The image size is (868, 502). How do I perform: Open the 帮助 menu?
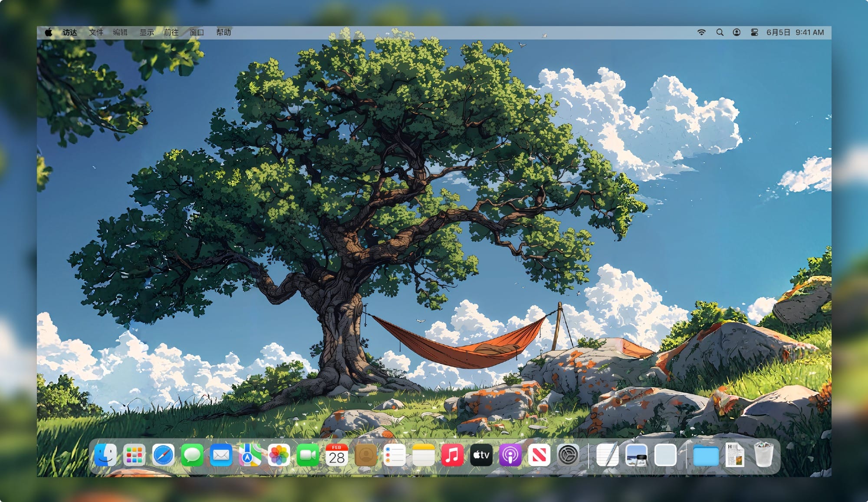[224, 33]
